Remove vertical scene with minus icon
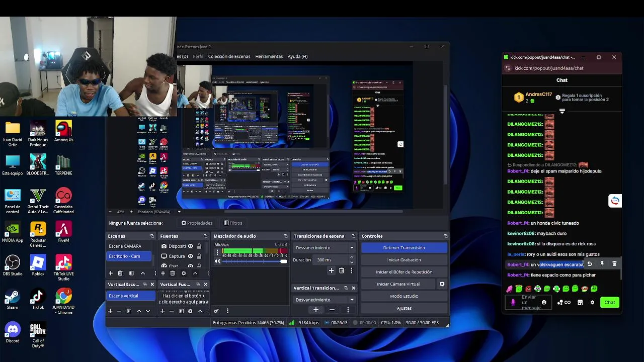The height and width of the screenshot is (362, 644). [x=119, y=311]
